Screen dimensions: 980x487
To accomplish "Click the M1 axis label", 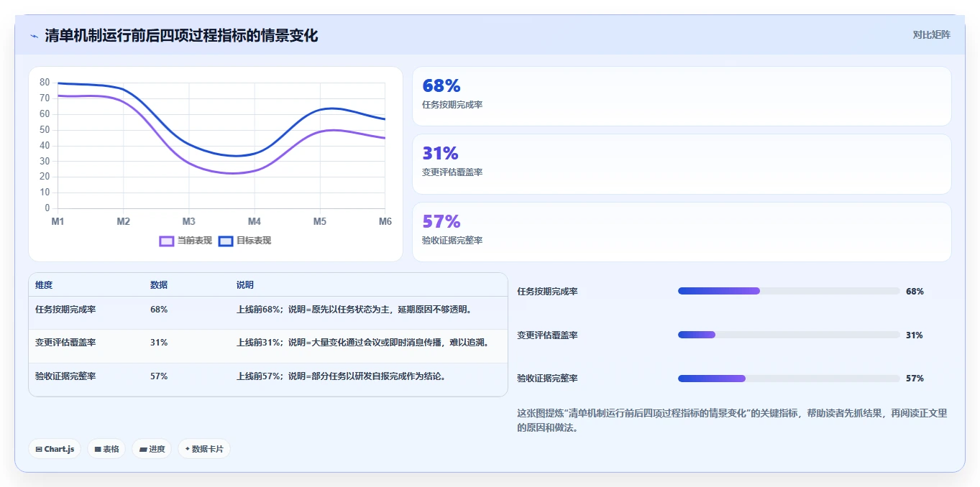I will tap(58, 221).
